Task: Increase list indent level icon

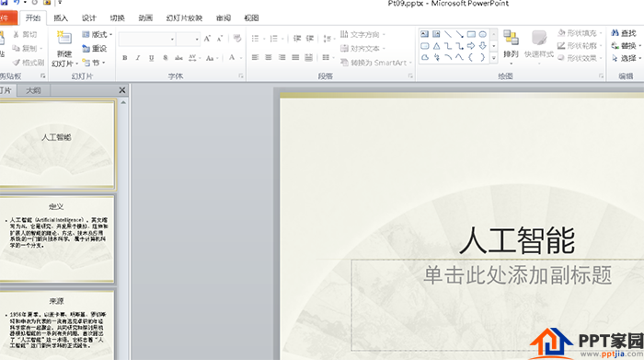Action: 310,39
